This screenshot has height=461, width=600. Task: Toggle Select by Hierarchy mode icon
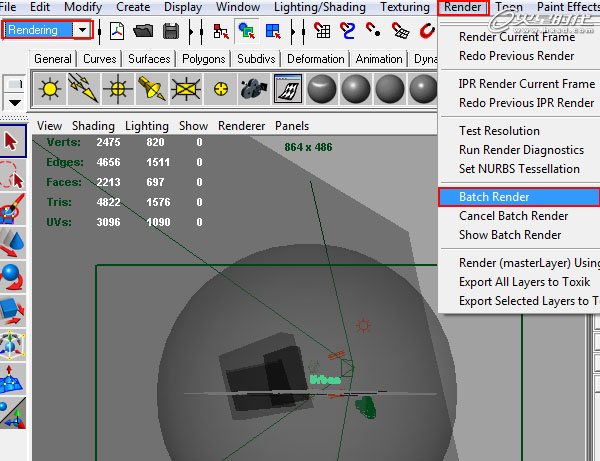coord(221,31)
